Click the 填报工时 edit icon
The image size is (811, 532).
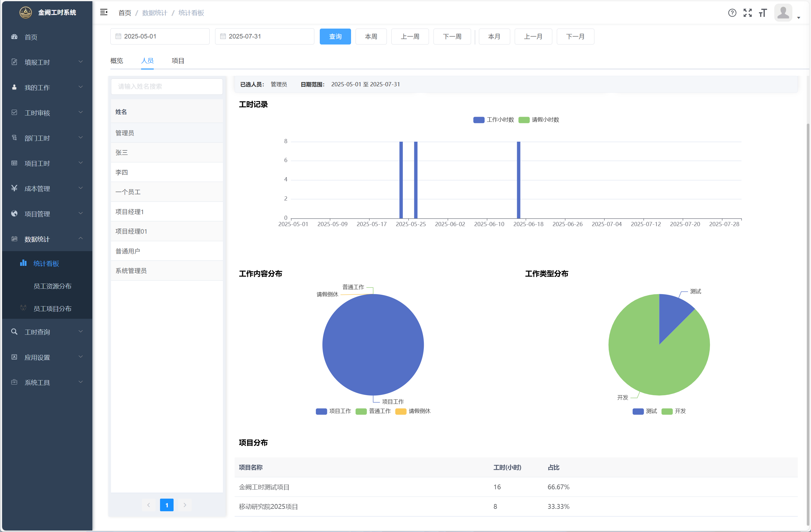pos(14,62)
